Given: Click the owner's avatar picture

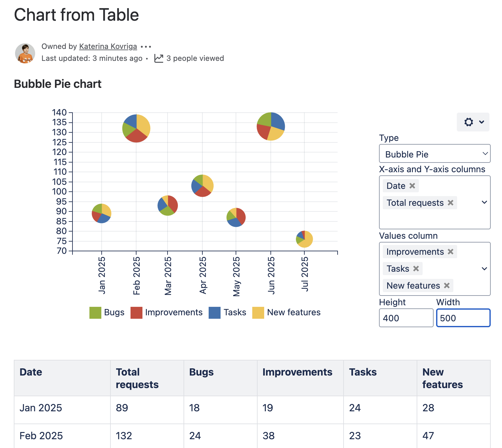Looking at the screenshot, I should [x=25, y=53].
